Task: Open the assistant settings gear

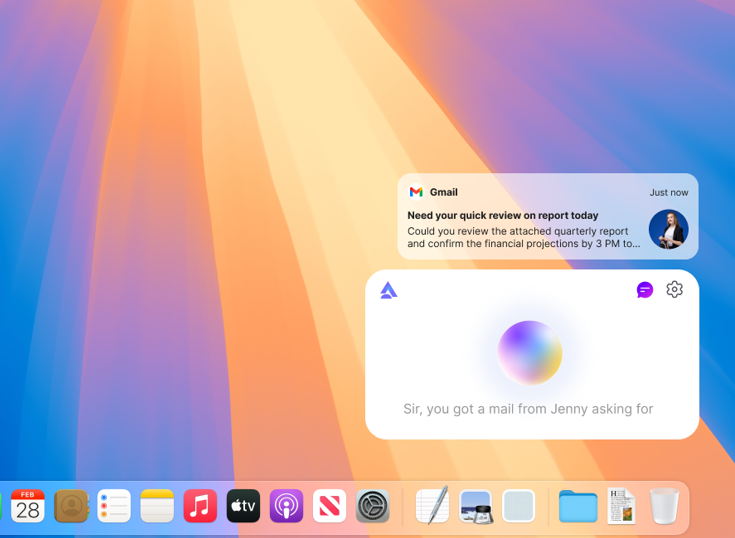Action: 675,289
